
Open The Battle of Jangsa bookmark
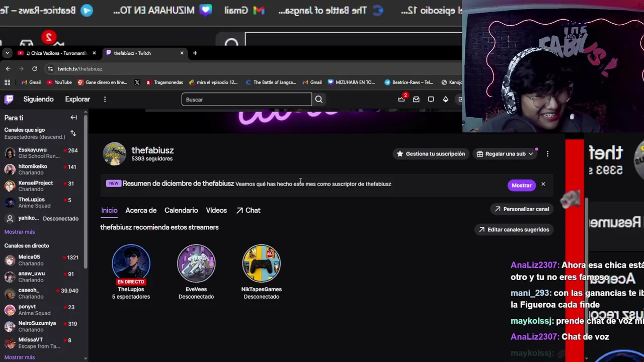coord(271,82)
